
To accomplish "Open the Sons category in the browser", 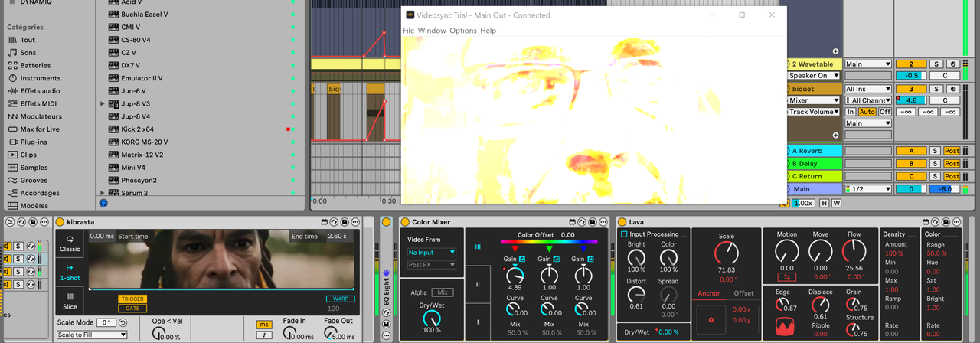I will 28,53.
